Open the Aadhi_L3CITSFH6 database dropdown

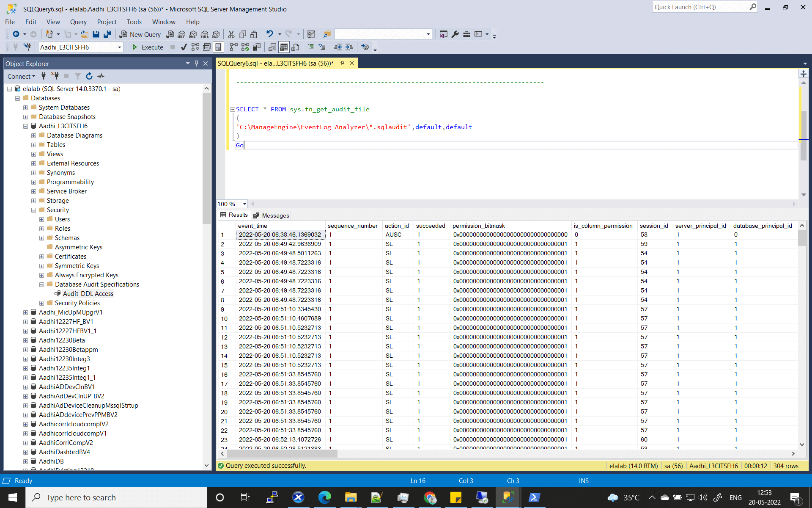(x=119, y=47)
